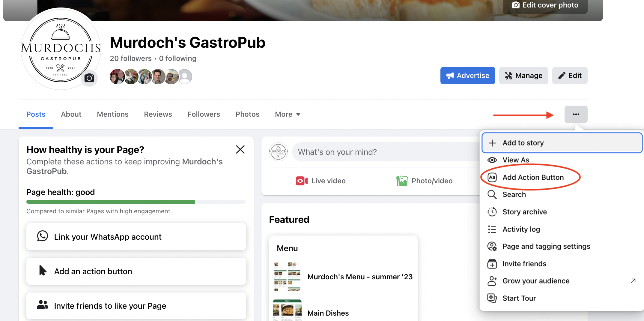Select View As from menu
Viewport: 644px width, 321px height.
point(562,160)
